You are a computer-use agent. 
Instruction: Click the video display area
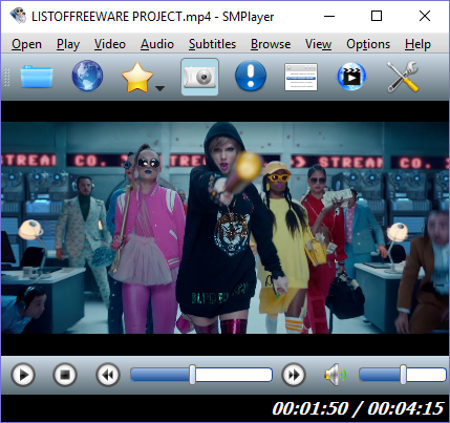tap(225, 228)
